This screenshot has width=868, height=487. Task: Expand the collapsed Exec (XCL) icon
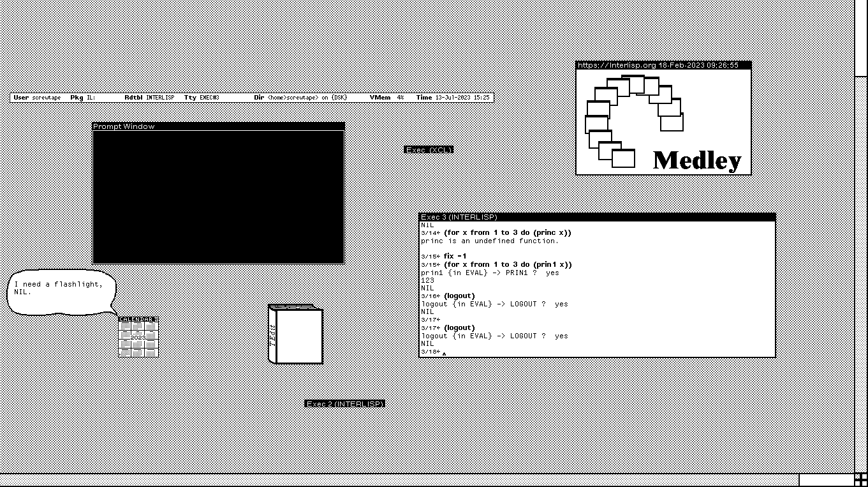pos(429,150)
